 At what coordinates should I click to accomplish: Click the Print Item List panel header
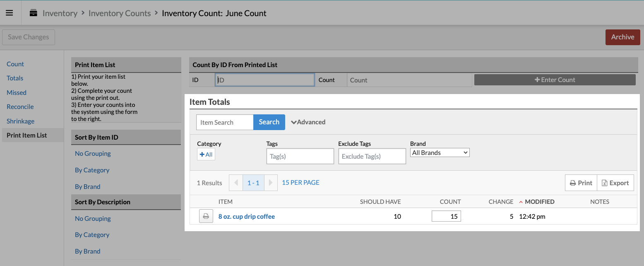tap(126, 65)
